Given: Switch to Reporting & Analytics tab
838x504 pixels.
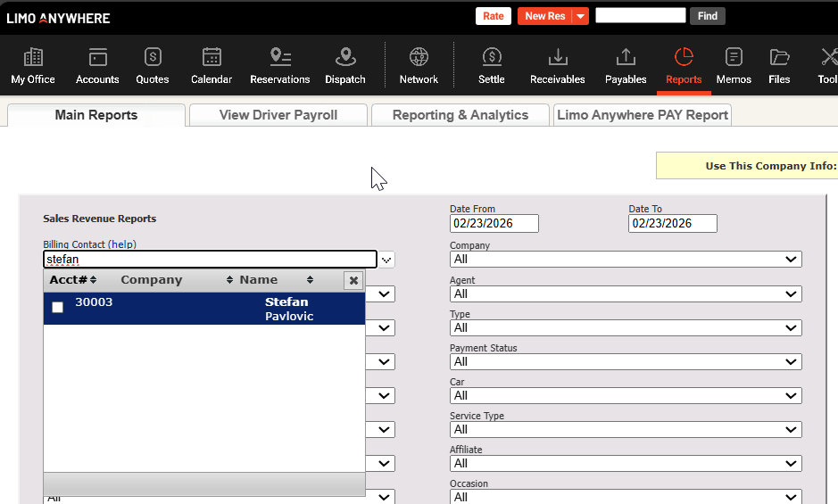Looking at the screenshot, I should (460, 115).
